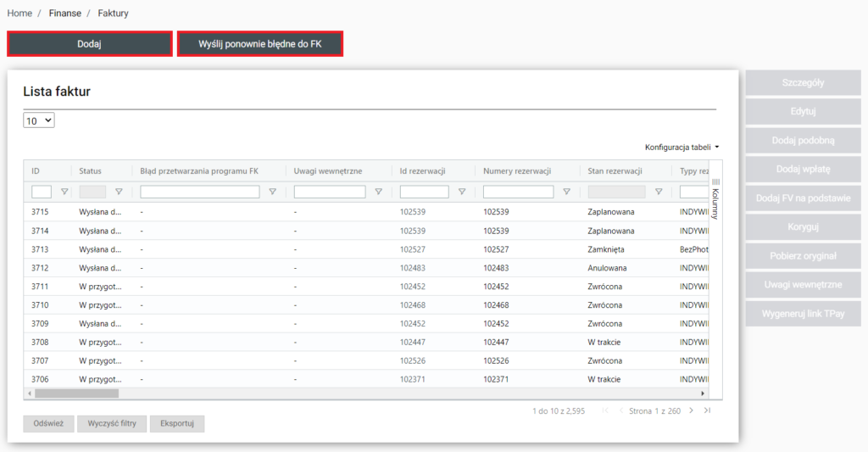Open filter for Błąd przetwarzania programu FK
The width and height of the screenshot is (868, 452).
pos(272,192)
